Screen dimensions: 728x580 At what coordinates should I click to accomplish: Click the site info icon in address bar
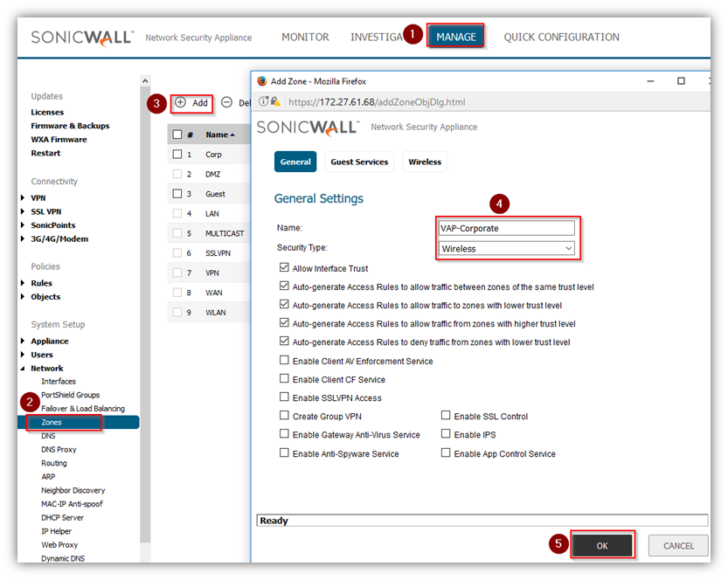coord(263,102)
